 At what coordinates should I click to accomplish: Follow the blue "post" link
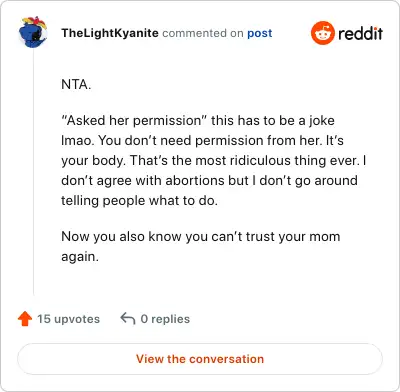point(260,33)
